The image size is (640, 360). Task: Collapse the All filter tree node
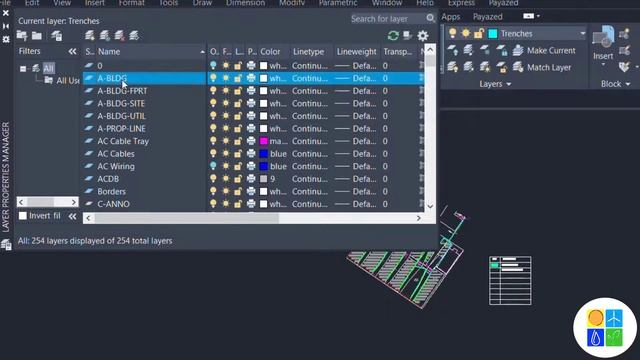tap(23, 69)
